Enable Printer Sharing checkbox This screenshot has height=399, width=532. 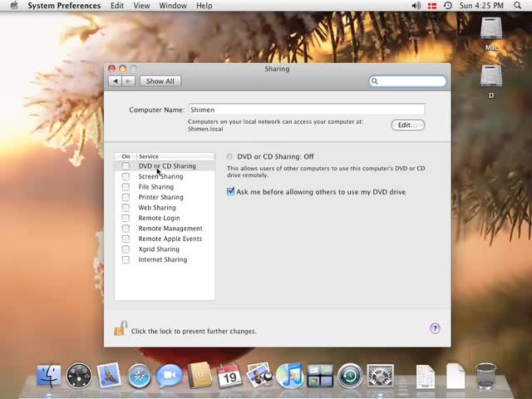click(126, 197)
